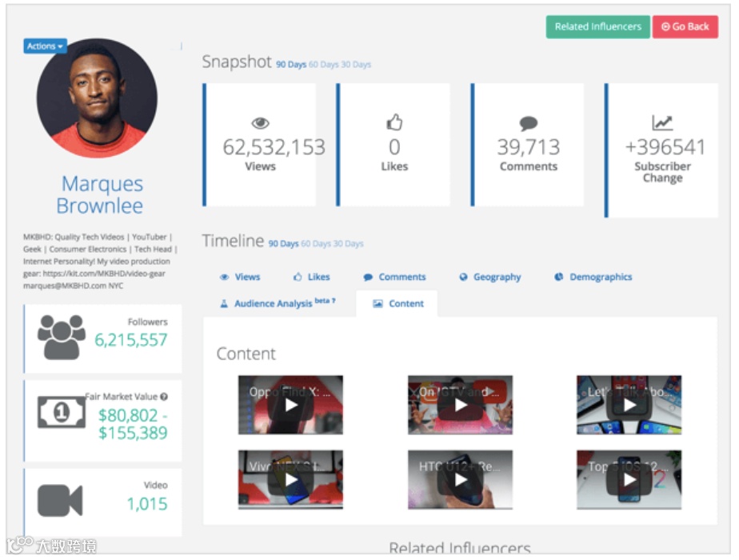The height and width of the screenshot is (560, 739).
Task: Click the thumbs-up icon in Likes card
Action: 394,122
